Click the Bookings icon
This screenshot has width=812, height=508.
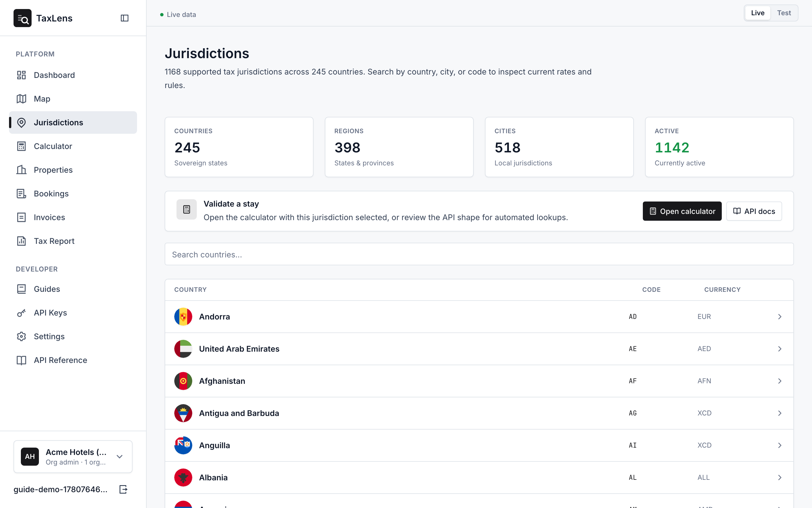21,194
